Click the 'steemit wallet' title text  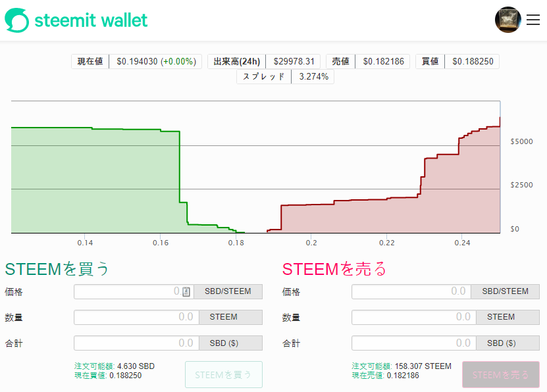click(x=91, y=20)
